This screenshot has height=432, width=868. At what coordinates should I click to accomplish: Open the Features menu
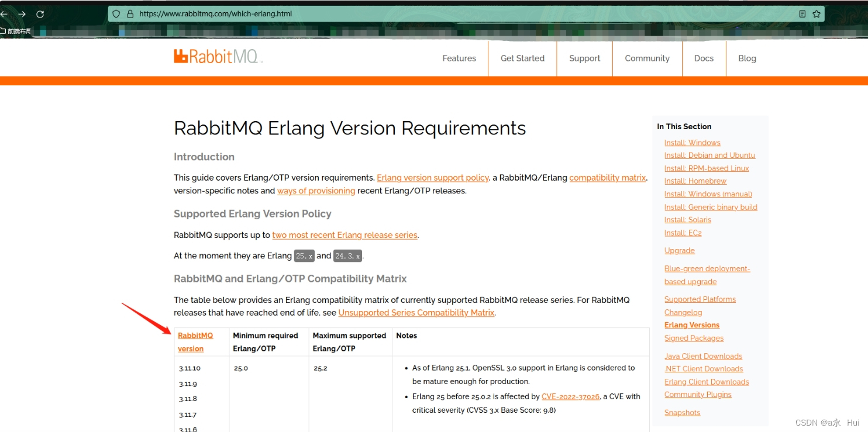click(x=459, y=58)
